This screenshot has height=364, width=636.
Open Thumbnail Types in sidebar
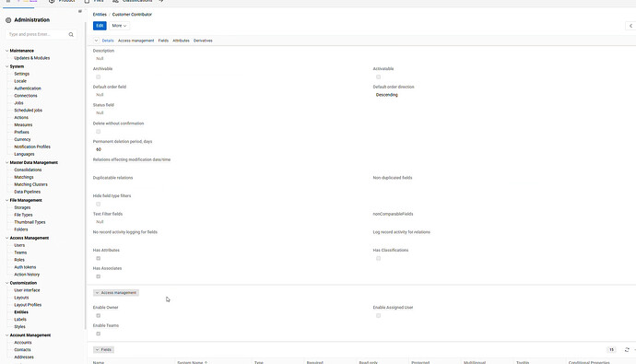(x=30, y=222)
